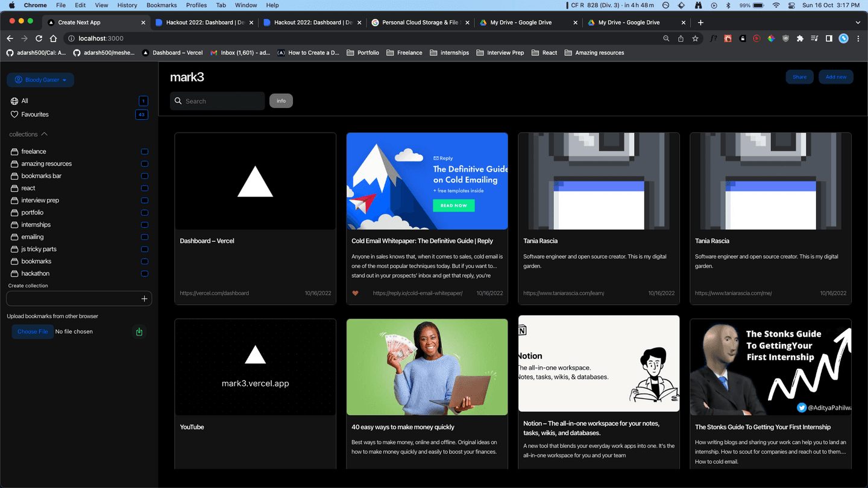Tick the checkbox beside freelance

pos(145,152)
